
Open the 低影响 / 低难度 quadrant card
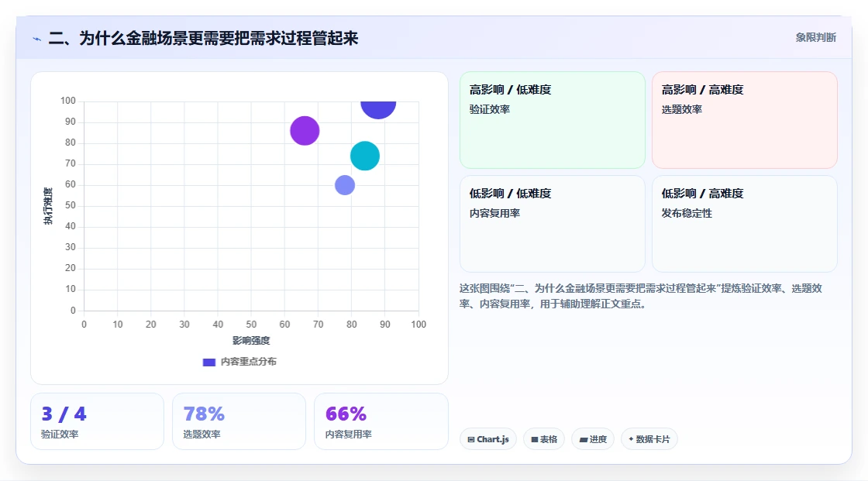(553, 224)
